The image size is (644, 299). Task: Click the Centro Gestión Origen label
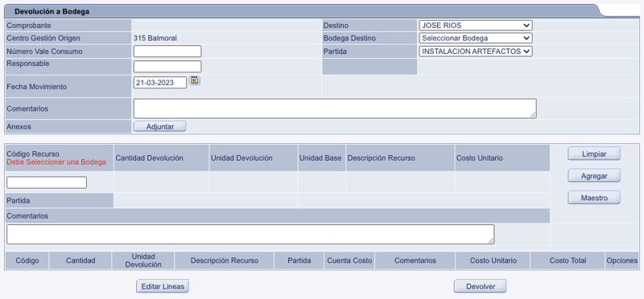[43, 38]
